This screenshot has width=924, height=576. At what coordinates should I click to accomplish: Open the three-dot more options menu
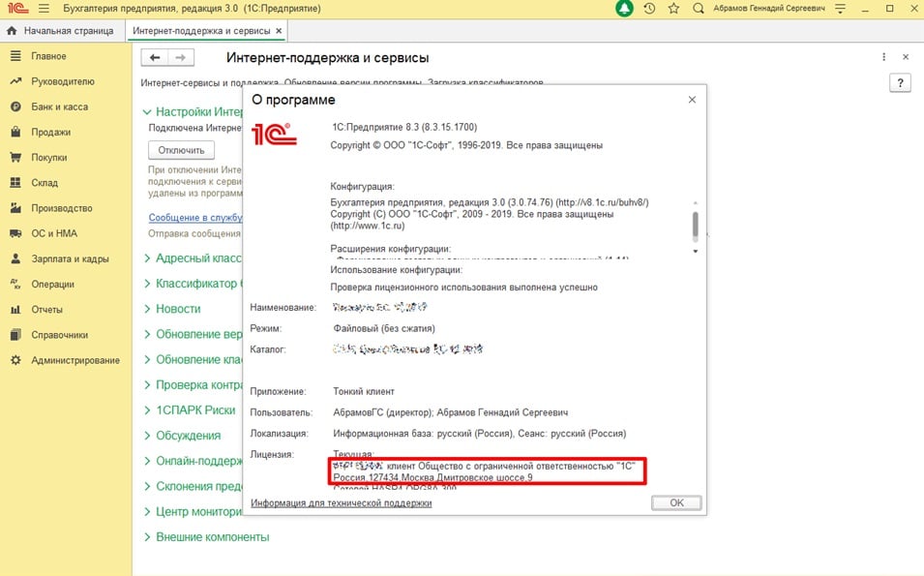pos(884,58)
